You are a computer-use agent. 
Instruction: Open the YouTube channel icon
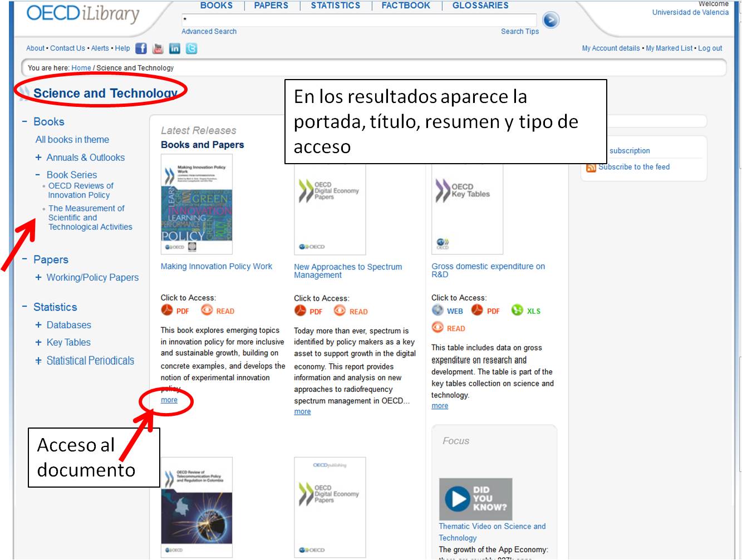pos(158,48)
